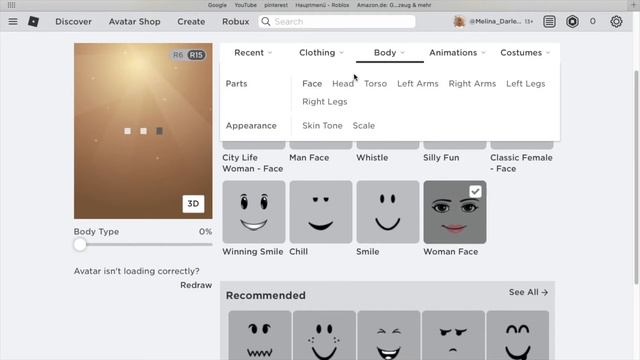Open the Robux page

(x=236, y=21)
